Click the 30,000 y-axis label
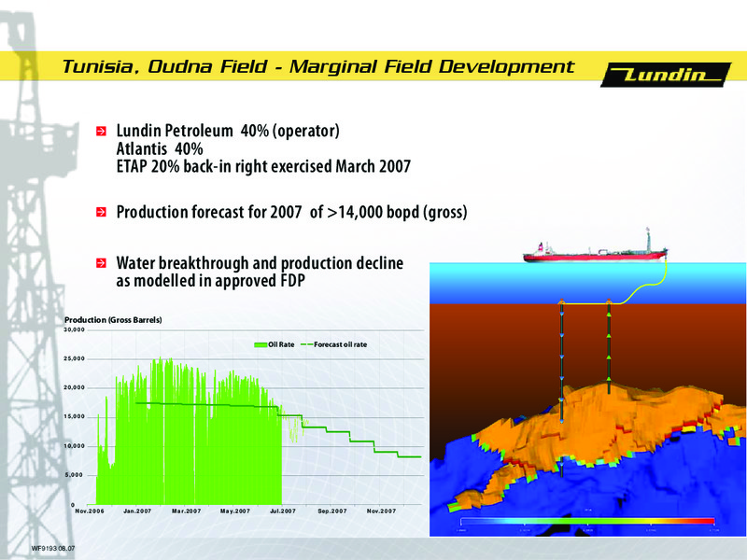The height and width of the screenshot is (560, 747). tap(75, 329)
